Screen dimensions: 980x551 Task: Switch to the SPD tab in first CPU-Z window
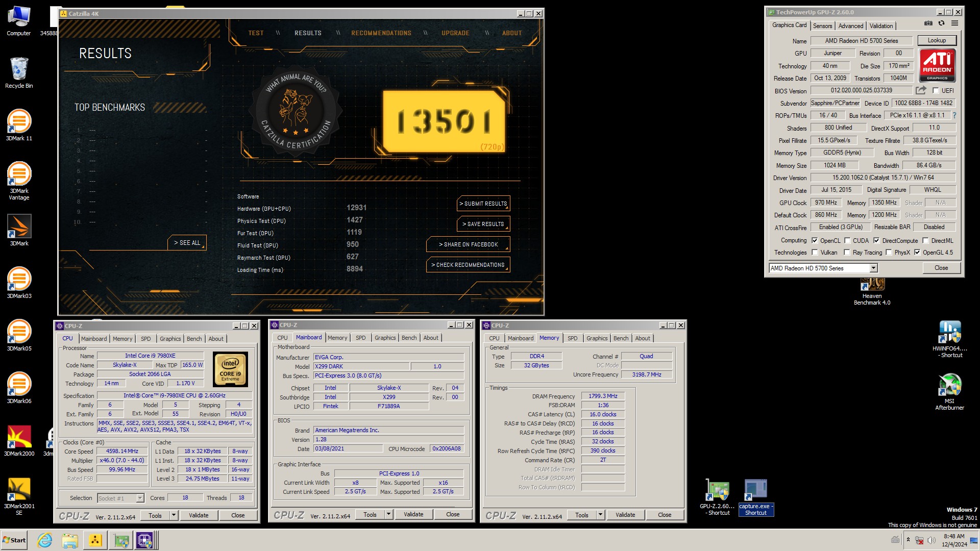coord(146,339)
